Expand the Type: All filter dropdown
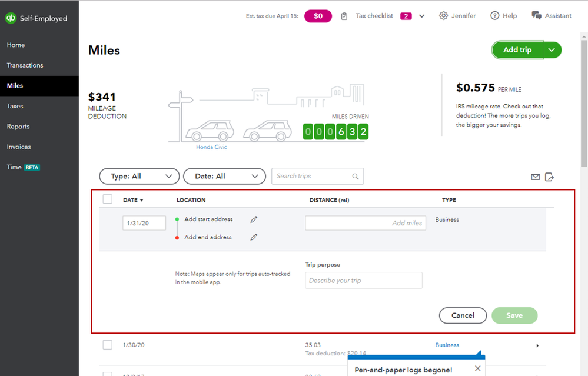The width and height of the screenshot is (588, 376). (139, 176)
